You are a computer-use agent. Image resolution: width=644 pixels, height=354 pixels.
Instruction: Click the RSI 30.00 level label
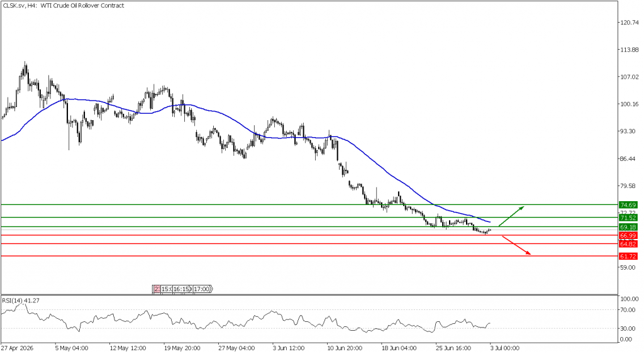629,329
